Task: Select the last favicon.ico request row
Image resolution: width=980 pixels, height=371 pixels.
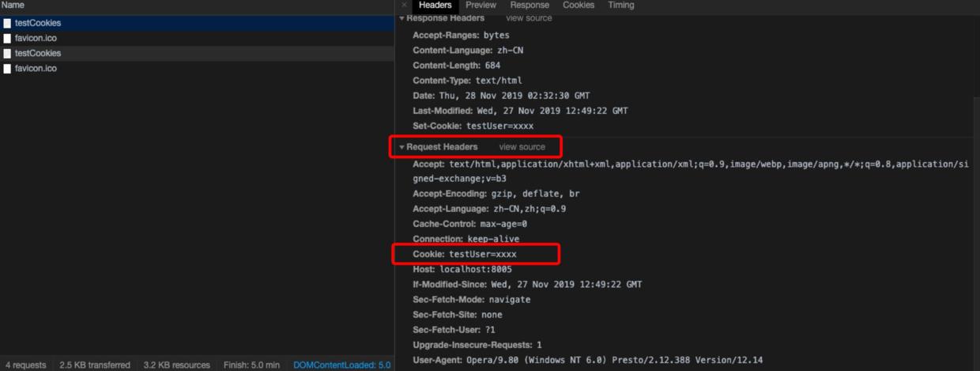Action: click(36, 69)
